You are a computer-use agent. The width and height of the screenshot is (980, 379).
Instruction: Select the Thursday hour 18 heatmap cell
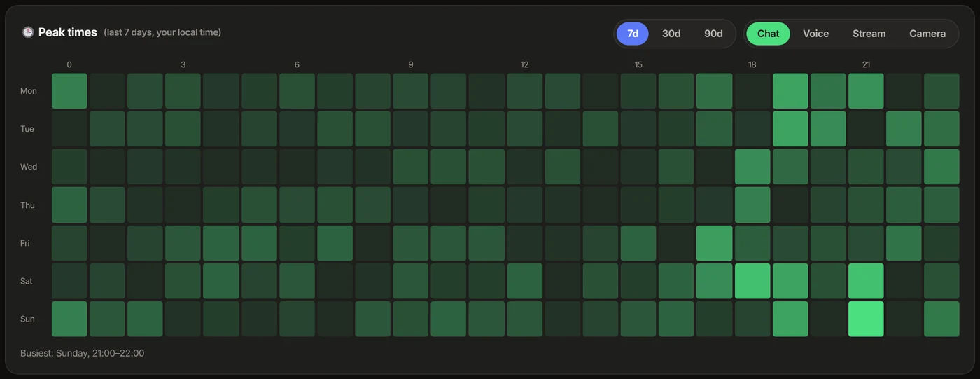752,205
